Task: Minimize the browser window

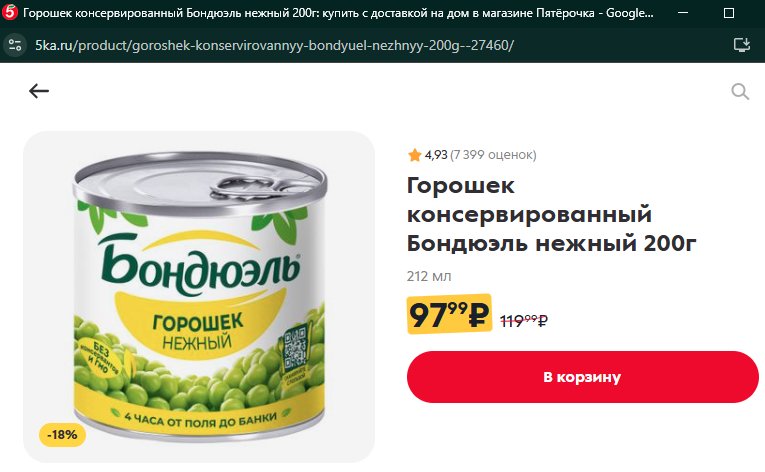Action: pyautogui.click(x=683, y=13)
